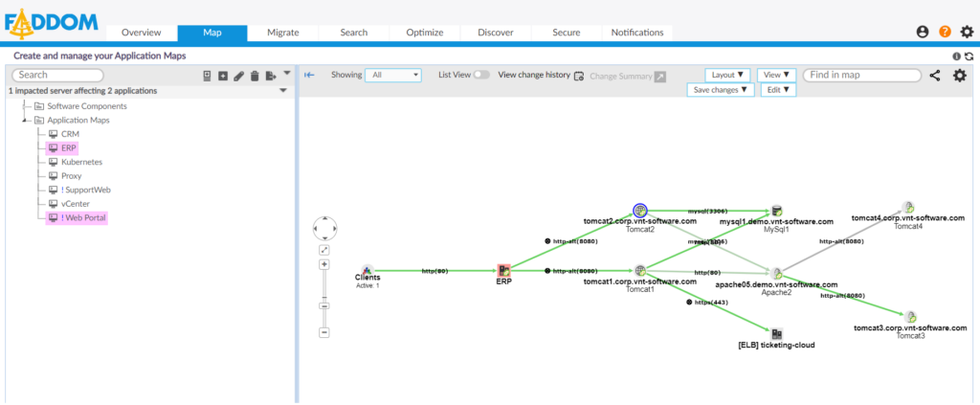Switch to the Secure tab
Viewport: 980px width, 405px height.
pyautogui.click(x=567, y=33)
